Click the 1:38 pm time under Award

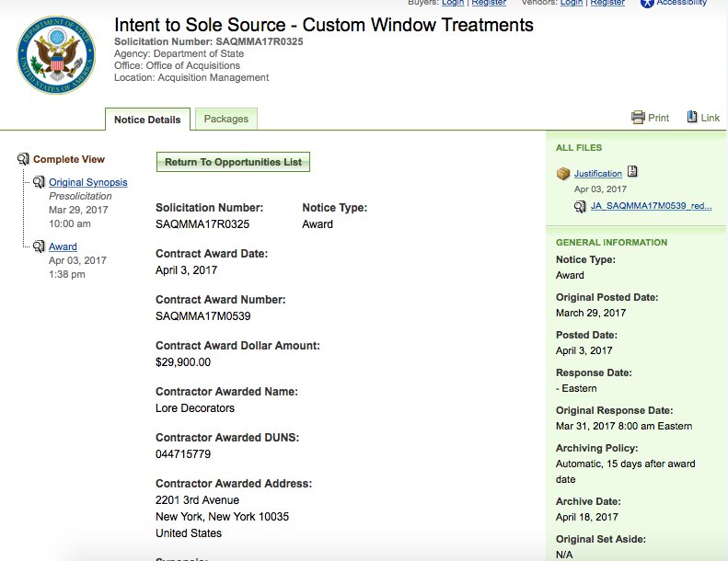pos(67,274)
